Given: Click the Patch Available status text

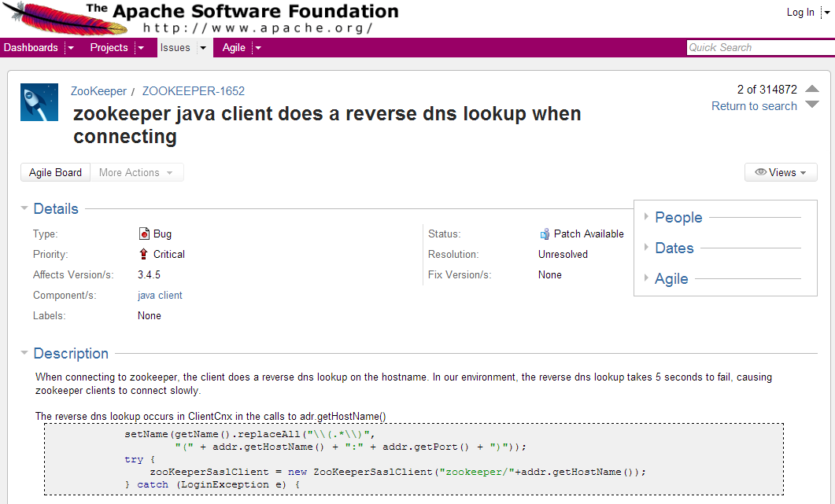Looking at the screenshot, I should (x=589, y=234).
